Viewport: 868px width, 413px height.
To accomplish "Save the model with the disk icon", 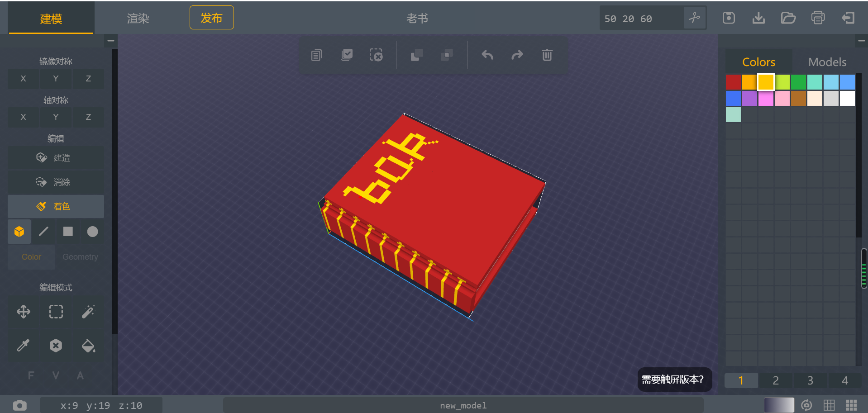I will click(729, 18).
